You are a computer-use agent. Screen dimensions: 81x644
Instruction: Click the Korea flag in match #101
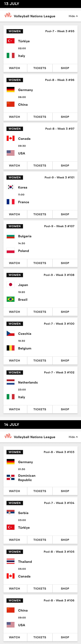(10, 187)
